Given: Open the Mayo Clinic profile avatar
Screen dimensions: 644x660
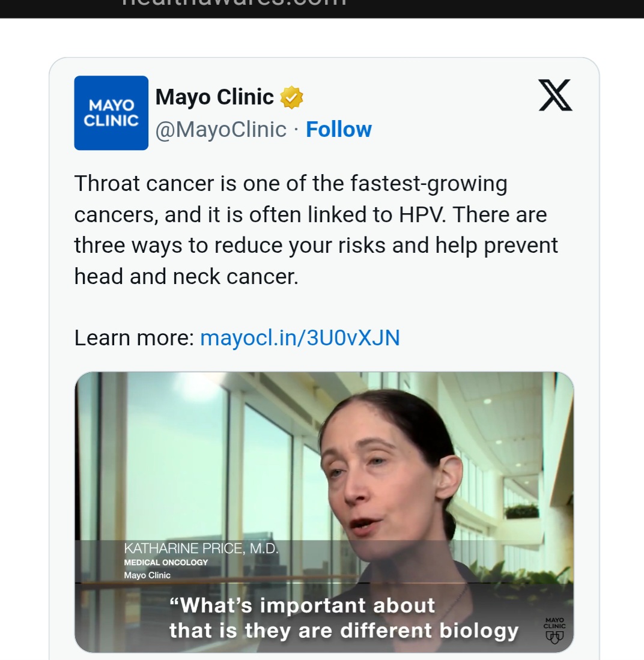Looking at the screenshot, I should click(111, 113).
